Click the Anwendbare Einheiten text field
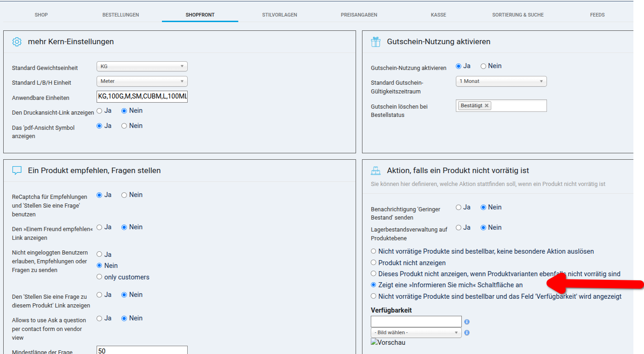This screenshot has width=644, height=354. coord(142,97)
